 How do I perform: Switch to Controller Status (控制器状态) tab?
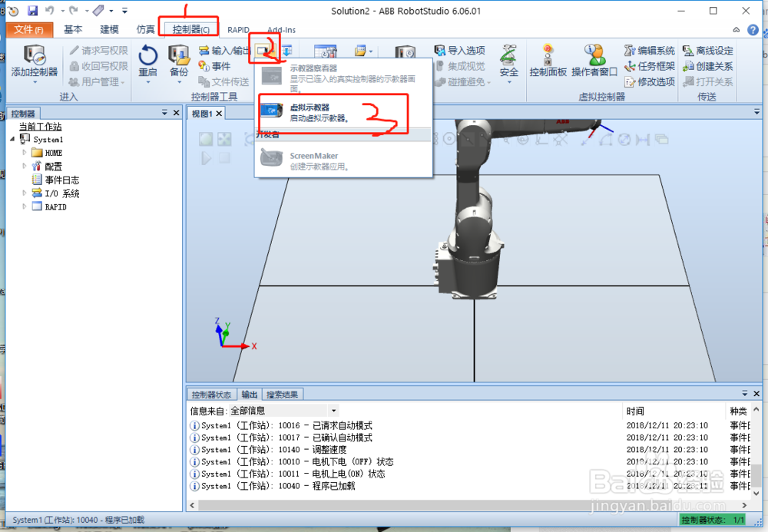click(x=211, y=395)
